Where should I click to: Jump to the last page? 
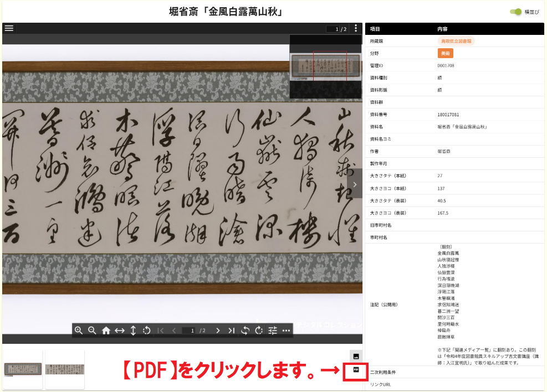231,331
